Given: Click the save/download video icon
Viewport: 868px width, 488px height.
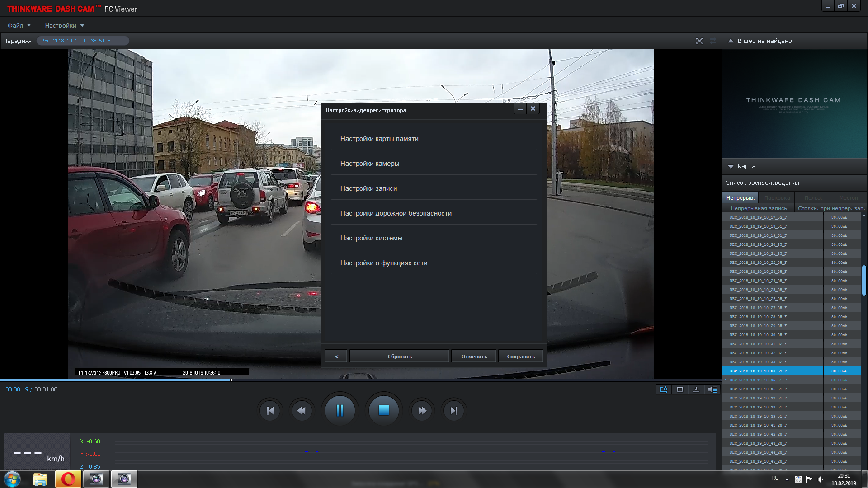Looking at the screenshot, I should (x=696, y=389).
